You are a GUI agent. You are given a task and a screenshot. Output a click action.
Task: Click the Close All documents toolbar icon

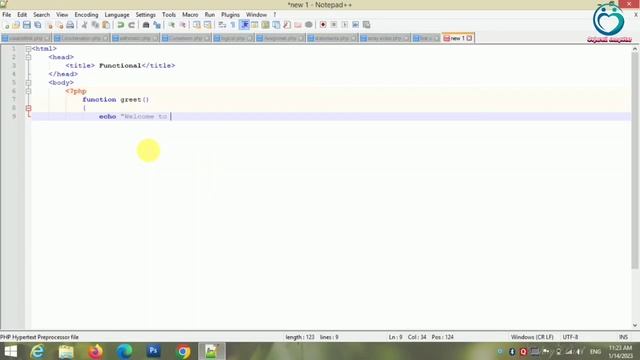pos(60,25)
